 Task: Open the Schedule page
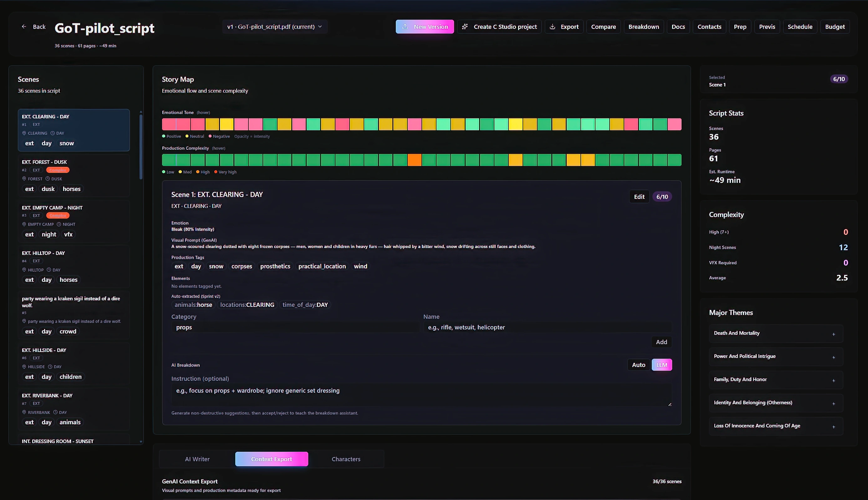tap(800, 26)
